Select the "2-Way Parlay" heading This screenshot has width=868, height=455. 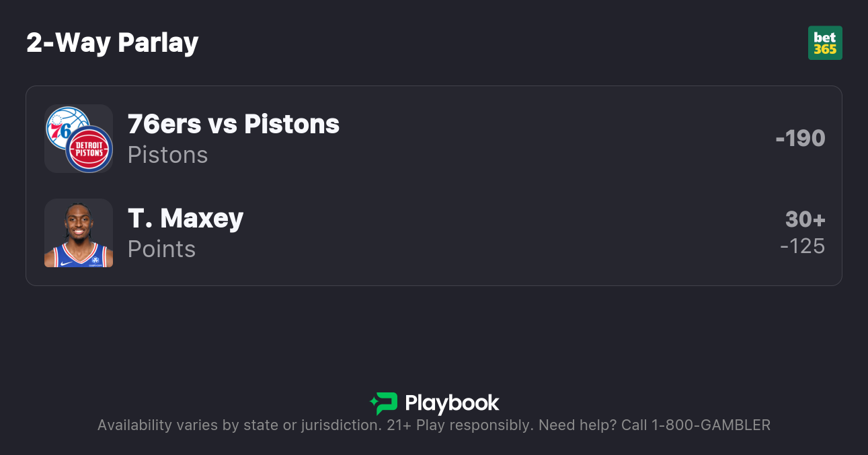[x=112, y=43]
